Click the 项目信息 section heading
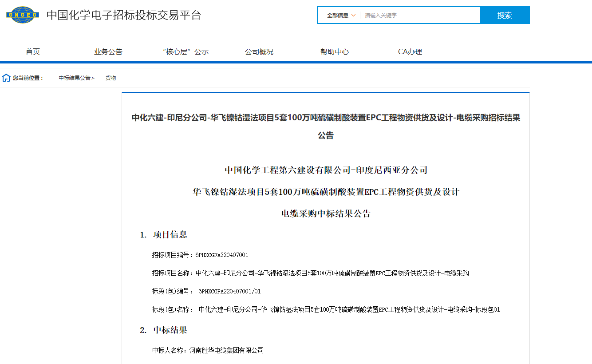The height and width of the screenshot is (364, 592). [169, 235]
